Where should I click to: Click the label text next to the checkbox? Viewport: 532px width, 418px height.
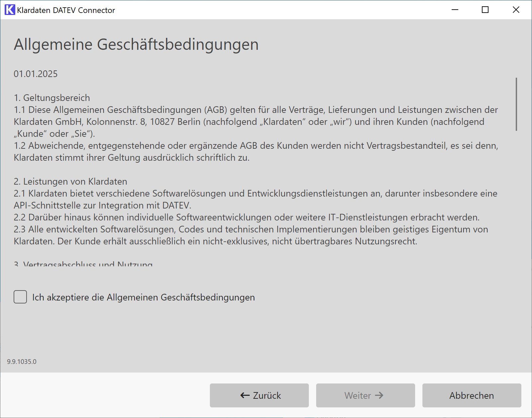[x=143, y=297]
